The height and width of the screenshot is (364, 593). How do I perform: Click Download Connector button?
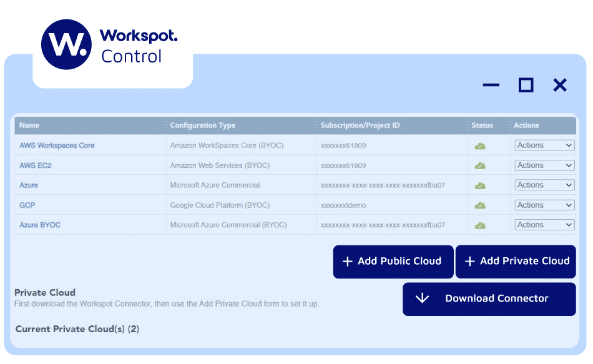489,299
